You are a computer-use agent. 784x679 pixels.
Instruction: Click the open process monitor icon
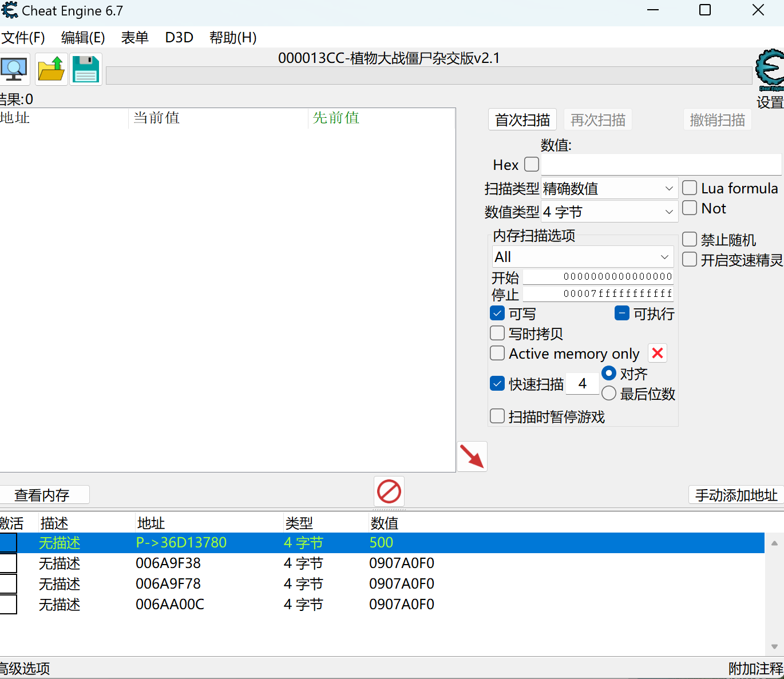click(14, 69)
